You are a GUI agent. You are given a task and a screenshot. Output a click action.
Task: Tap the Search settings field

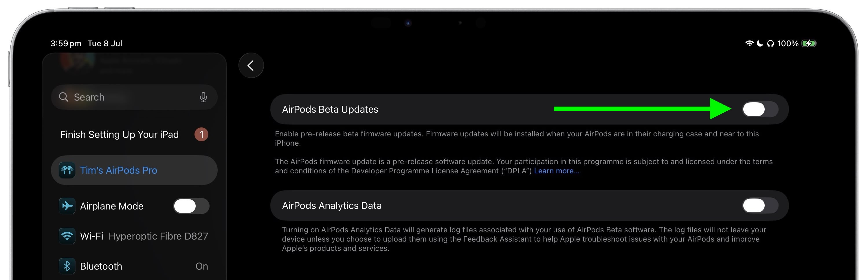tap(134, 97)
